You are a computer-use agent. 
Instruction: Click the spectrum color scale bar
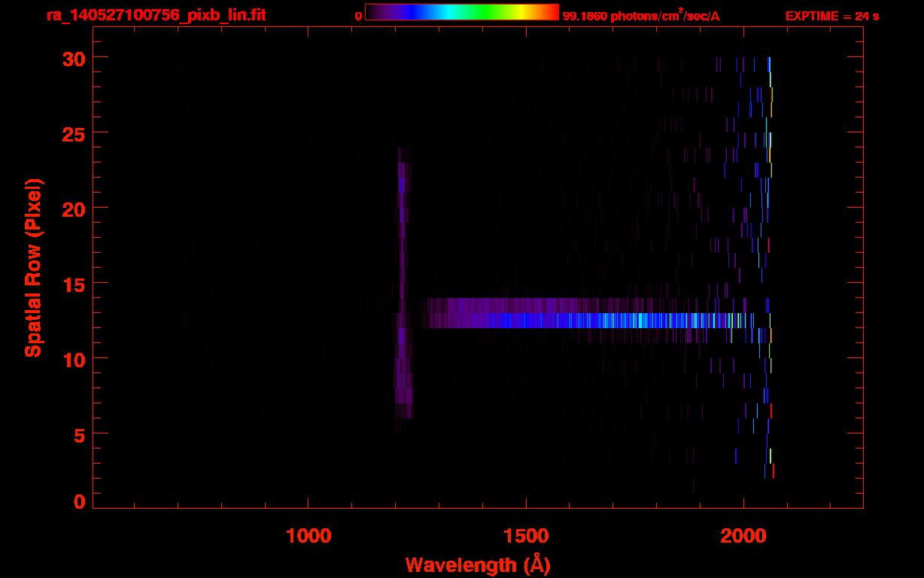tap(462, 13)
